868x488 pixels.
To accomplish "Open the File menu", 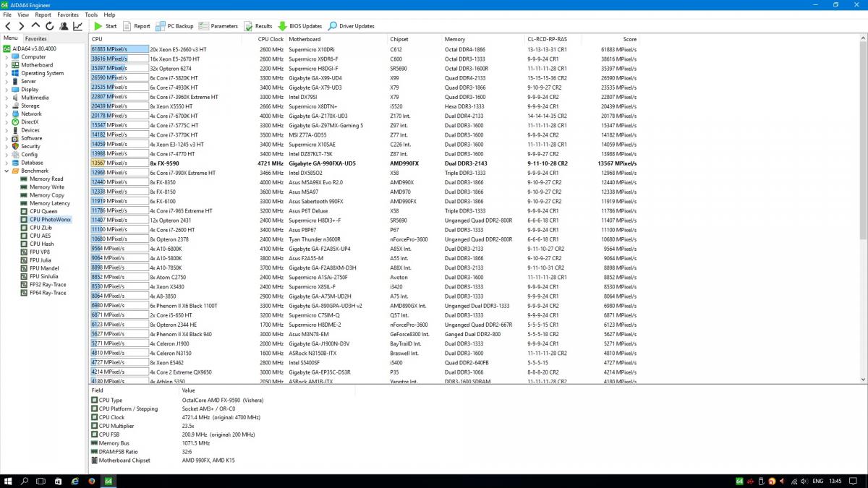I will click(7, 14).
